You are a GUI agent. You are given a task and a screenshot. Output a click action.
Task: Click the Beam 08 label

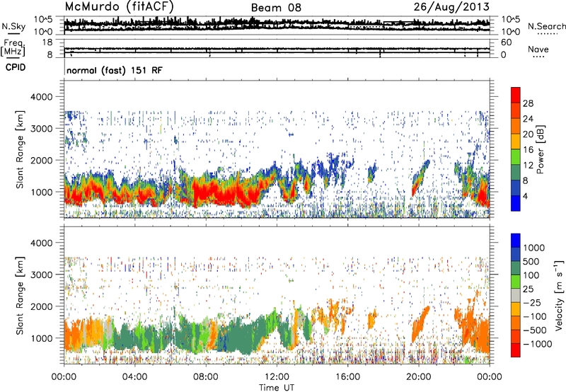276,8
